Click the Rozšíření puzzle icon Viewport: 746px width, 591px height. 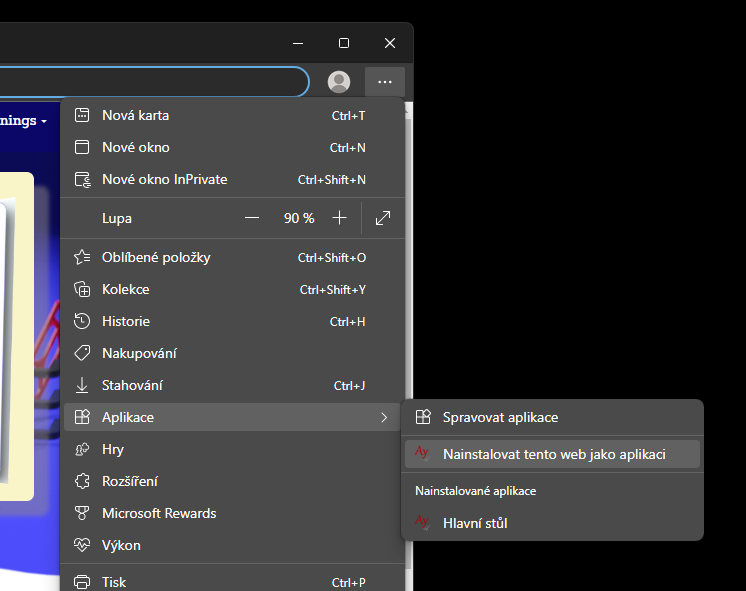coord(82,481)
